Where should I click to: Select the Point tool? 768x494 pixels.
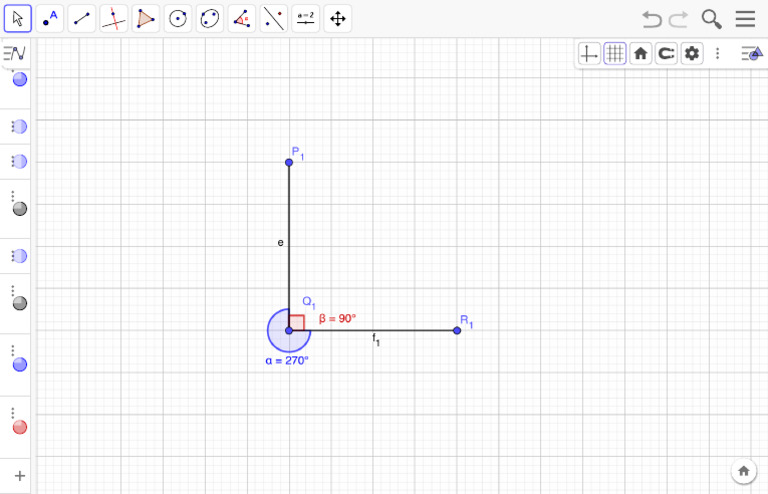click(x=49, y=19)
